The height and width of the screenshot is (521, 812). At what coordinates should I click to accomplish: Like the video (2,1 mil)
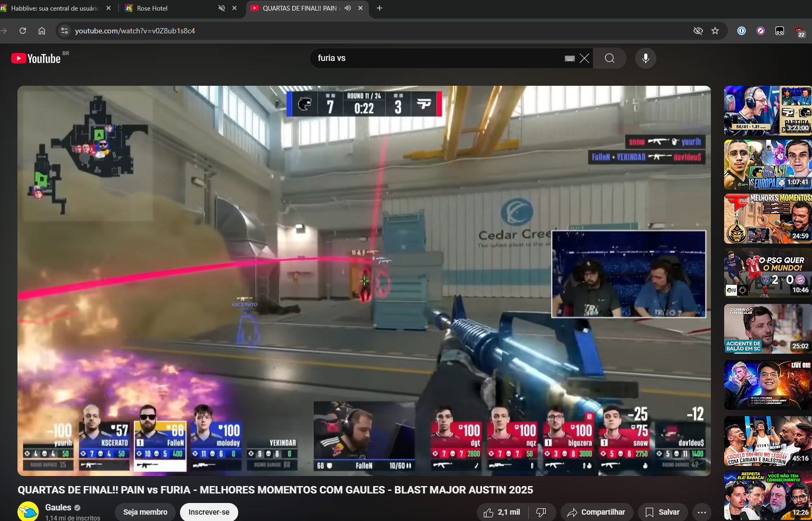501,512
